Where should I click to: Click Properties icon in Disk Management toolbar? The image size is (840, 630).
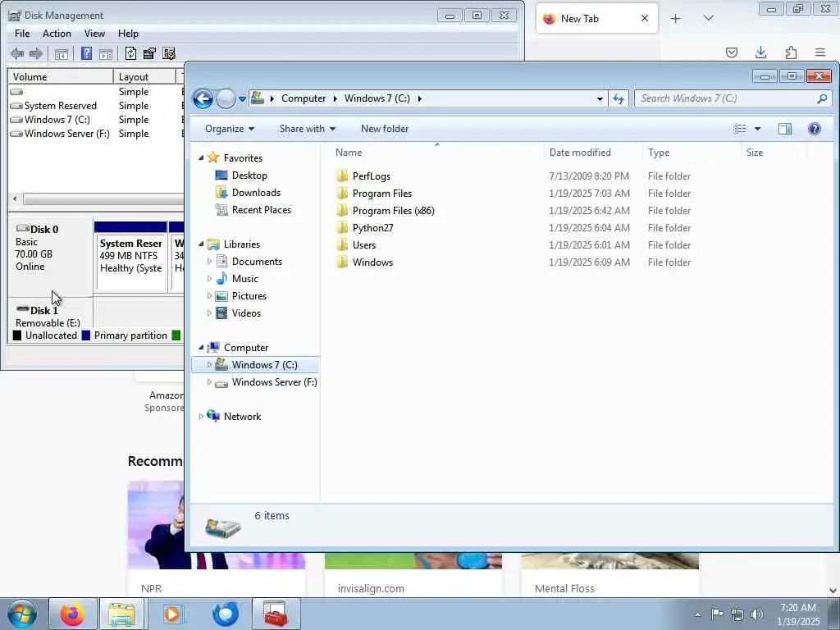(x=149, y=53)
